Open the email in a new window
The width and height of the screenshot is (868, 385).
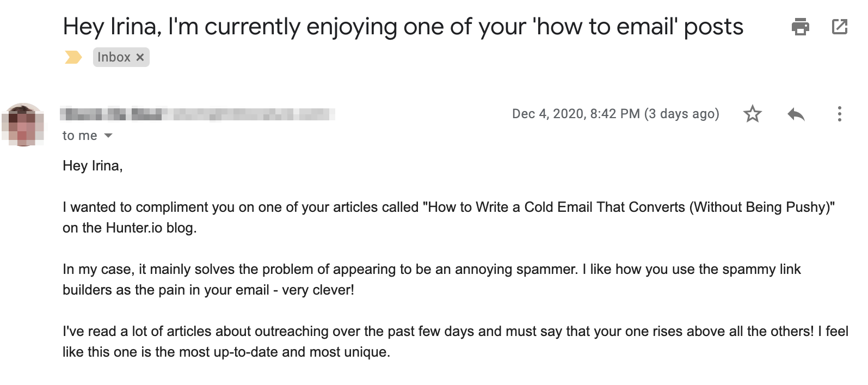pyautogui.click(x=840, y=26)
